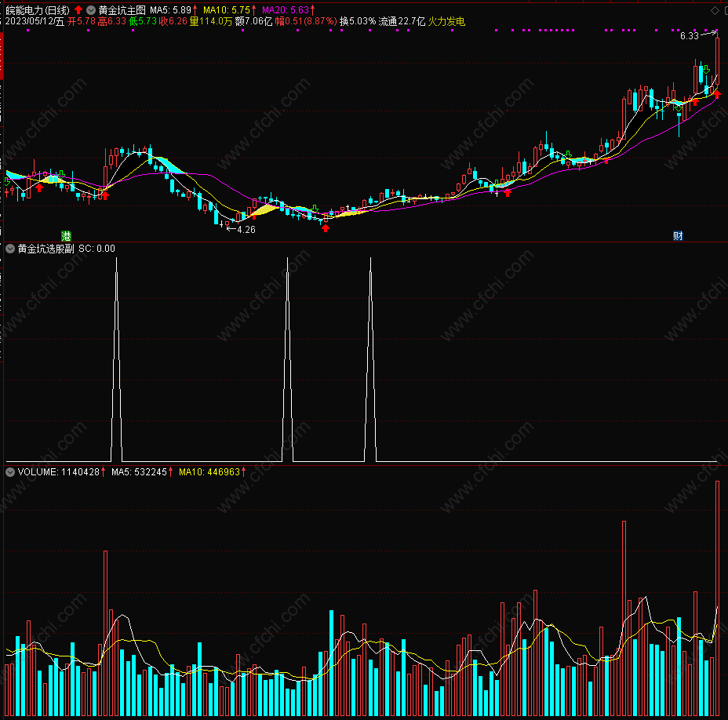The width and height of the screenshot is (728, 720).
Task: Click the turnover amount 额7.06亿
Action: (x=253, y=21)
